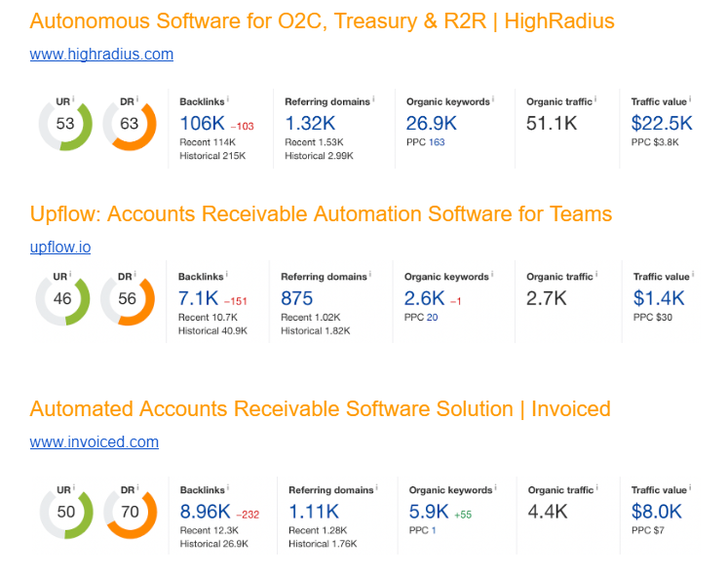Image resolution: width=728 pixels, height=575 pixels.
Task: Click the Invoiced UR 50 gauge
Action: pos(66,512)
